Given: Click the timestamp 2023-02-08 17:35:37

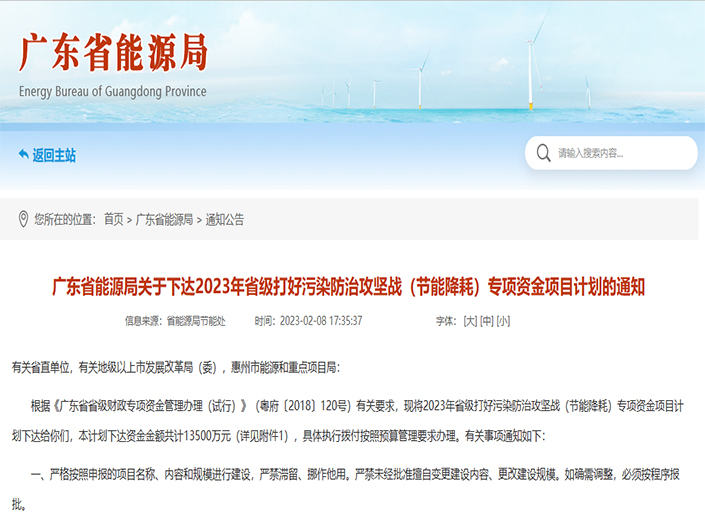Looking at the screenshot, I should point(321,321).
